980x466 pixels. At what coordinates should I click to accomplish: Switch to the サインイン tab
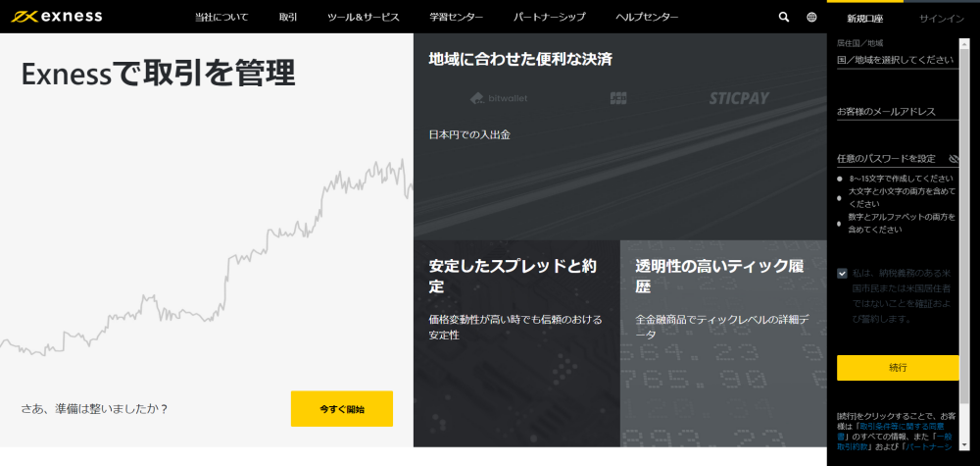[x=941, y=18]
